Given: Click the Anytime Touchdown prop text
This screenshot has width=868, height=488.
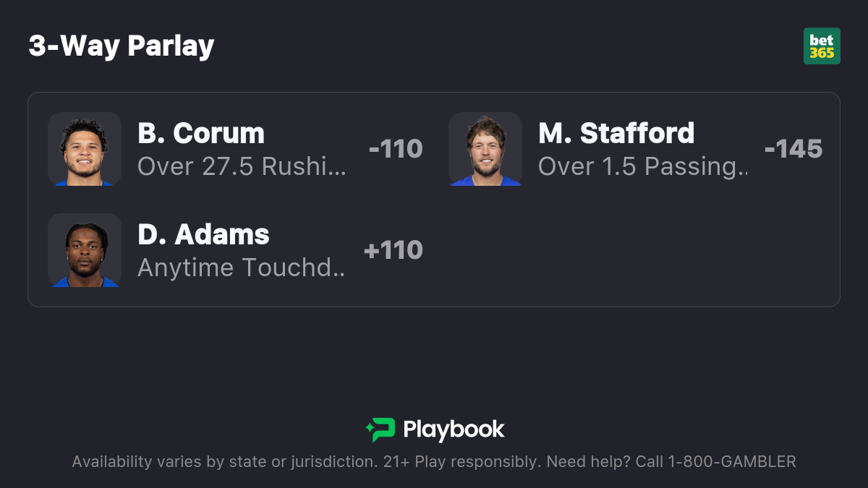Looking at the screenshot, I should (x=242, y=268).
